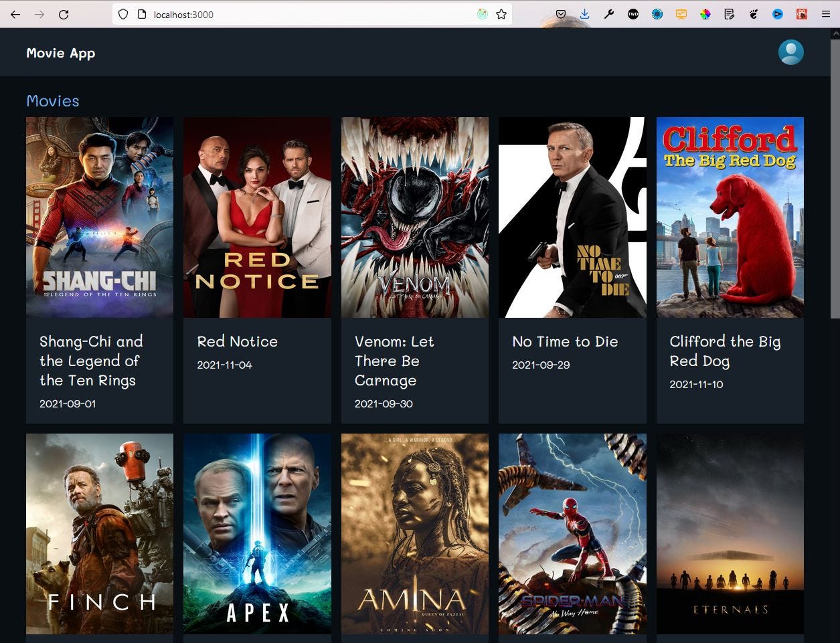Open the downloads arrow icon
Screen dimensions: 840x643
tap(585, 14)
